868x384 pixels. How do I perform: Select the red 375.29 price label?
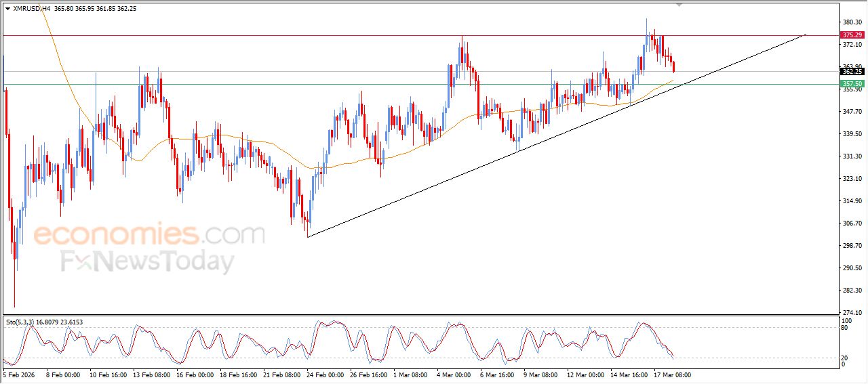pos(852,35)
